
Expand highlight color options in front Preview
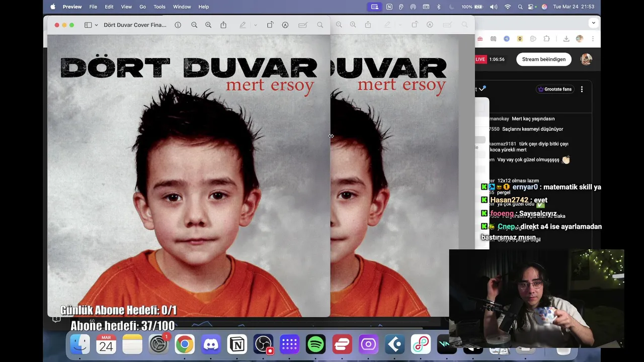click(x=255, y=25)
